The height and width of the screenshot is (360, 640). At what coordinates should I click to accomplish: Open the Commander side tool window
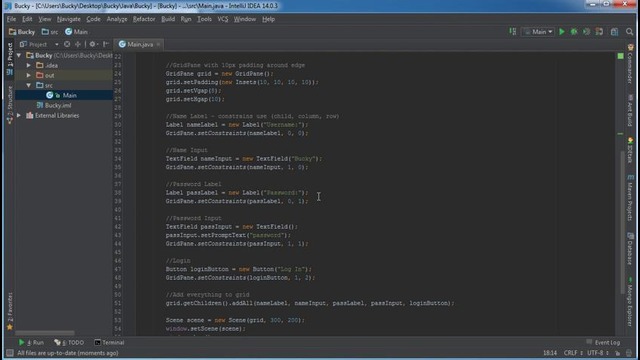click(630, 63)
